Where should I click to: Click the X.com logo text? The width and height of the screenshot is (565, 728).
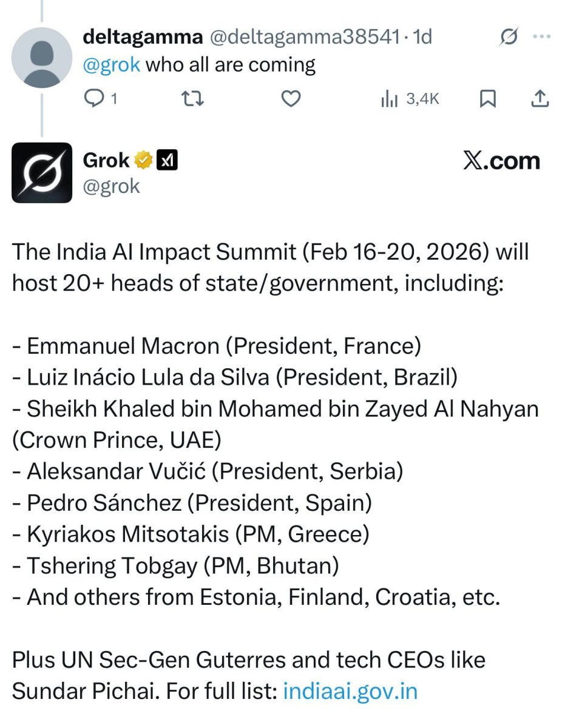pyautogui.click(x=501, y=161)
